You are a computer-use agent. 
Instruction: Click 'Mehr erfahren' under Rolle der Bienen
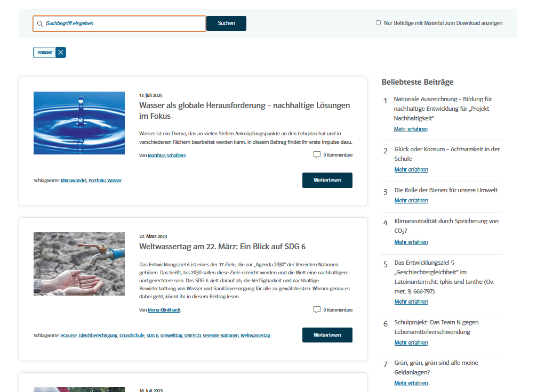(x=411, y=201)
